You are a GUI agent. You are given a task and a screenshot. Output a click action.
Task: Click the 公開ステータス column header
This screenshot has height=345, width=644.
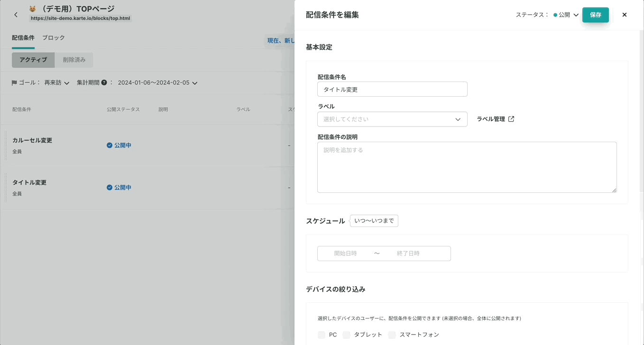[x=123, y=109]
